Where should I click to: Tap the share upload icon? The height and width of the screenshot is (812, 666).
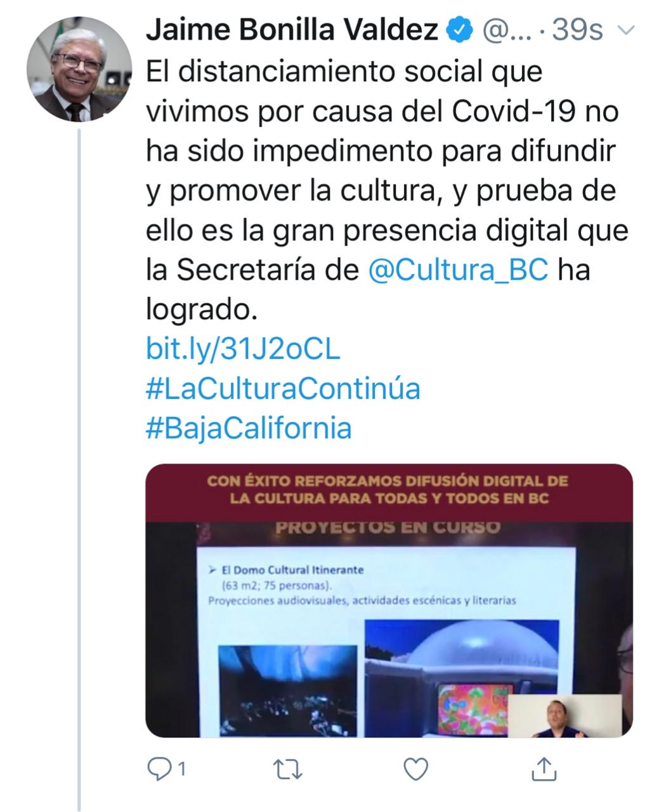(x=544, y=769)
